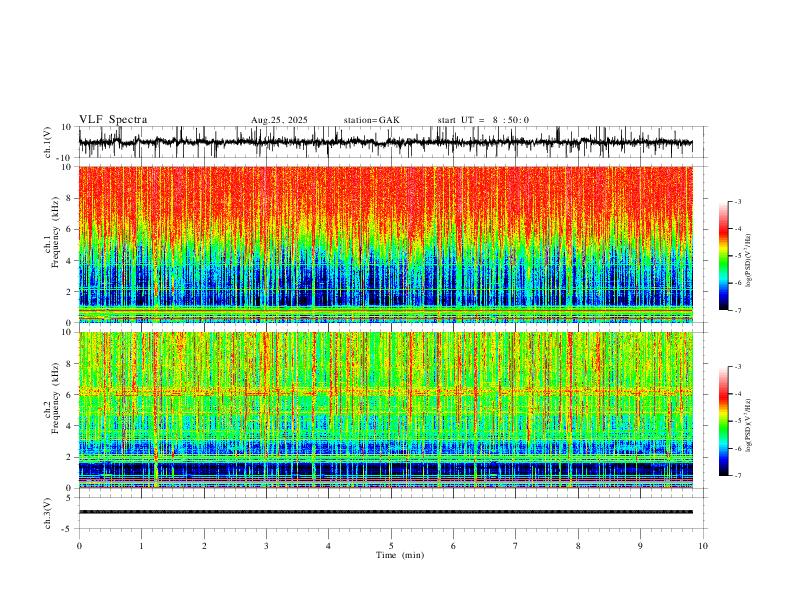The image size is (792, 612).
Task: Click the ch.3 flat black trace
Action: point(385,512)
